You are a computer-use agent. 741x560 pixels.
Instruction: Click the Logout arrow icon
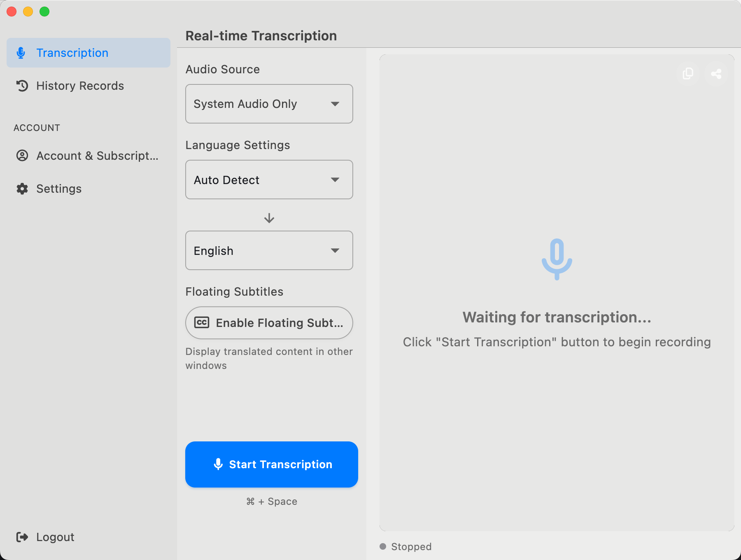coord(22,537)
